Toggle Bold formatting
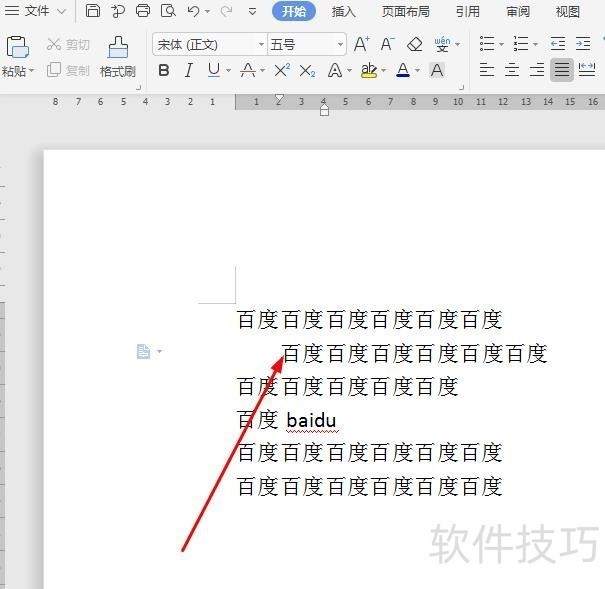The width and height of the screenshot is (605, 589). click(x=164, y=71)
